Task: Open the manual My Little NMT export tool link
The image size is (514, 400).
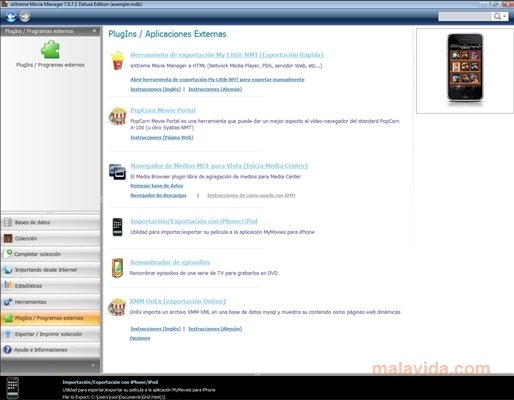Action: point(217,80)
